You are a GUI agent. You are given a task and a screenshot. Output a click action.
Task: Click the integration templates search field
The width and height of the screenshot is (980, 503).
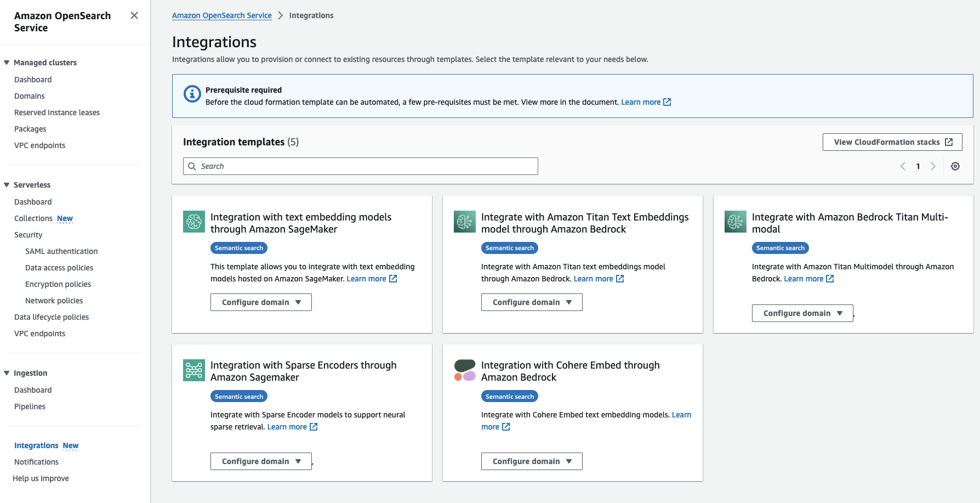(x=361, y=166)
